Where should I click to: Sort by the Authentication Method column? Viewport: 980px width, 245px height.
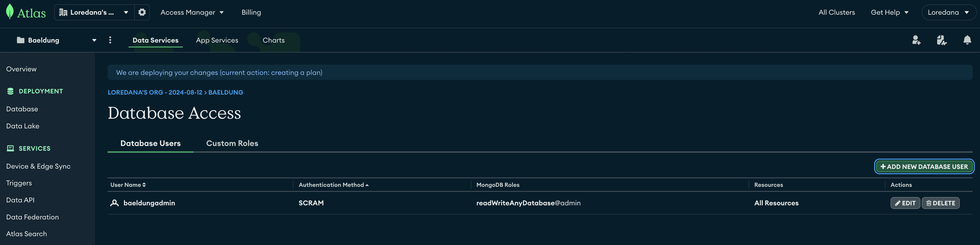(334, 185)
